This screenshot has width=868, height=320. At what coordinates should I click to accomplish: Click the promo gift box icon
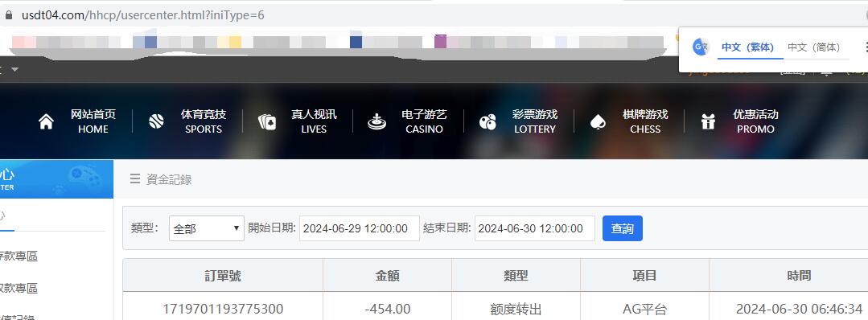[x=708, y=121]
